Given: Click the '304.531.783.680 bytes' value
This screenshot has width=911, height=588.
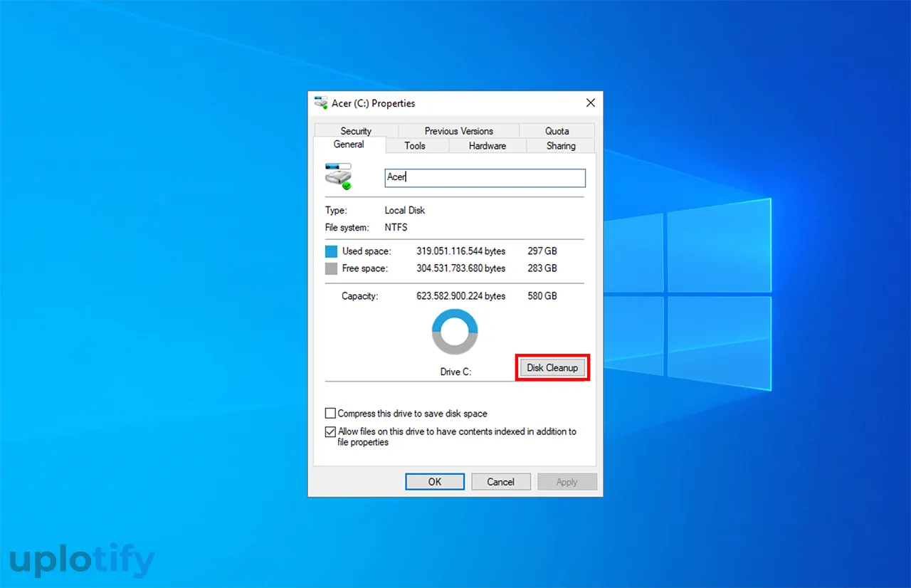Looking at the screenshot, I should click(461, 268).
